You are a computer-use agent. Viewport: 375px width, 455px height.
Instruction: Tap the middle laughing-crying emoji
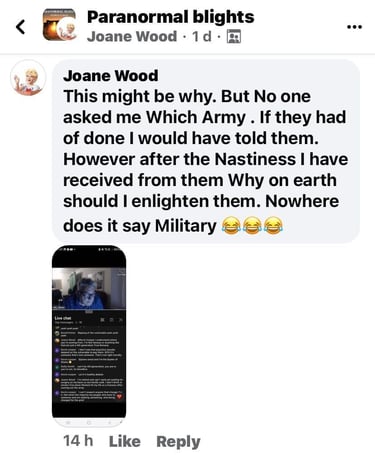coord(252,226)
